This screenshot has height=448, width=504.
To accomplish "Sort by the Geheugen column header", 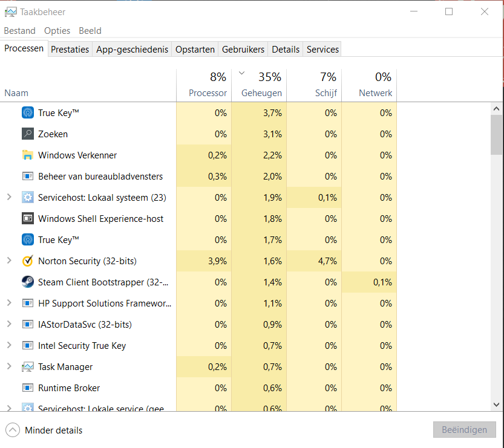I will 261,93.
